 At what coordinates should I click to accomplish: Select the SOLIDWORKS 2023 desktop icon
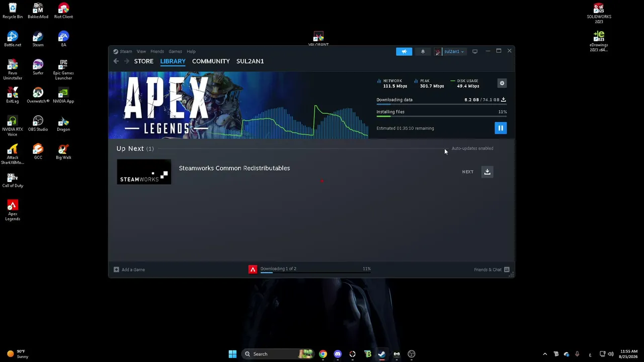coord(599,14)
